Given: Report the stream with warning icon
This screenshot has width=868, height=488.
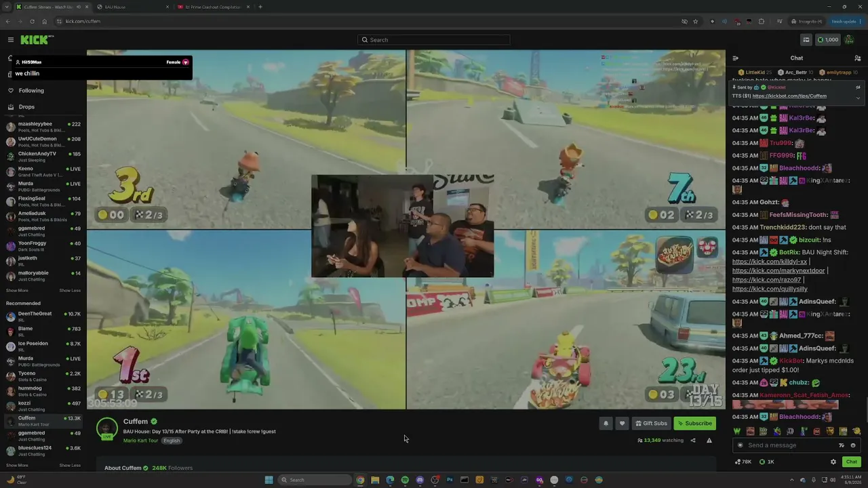Looking at the screenshot, I should tap(709, 441).
